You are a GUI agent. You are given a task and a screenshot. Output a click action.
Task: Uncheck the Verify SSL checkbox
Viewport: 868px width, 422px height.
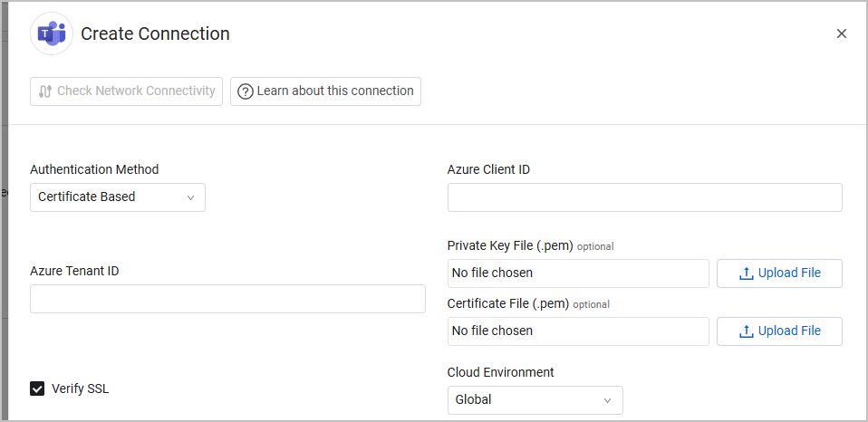(x=37, y=389)
